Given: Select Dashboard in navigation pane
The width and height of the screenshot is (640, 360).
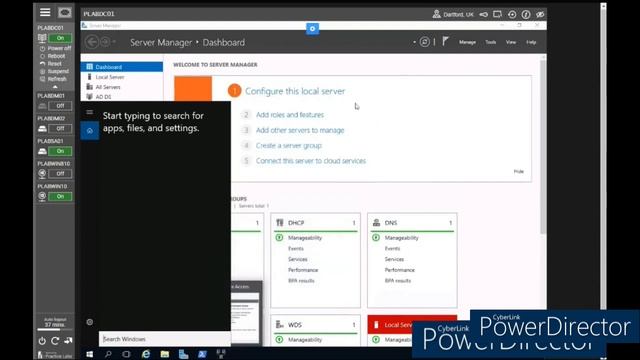Looking at the screenshot, I should pyautogui.click(x=122, y=67).
